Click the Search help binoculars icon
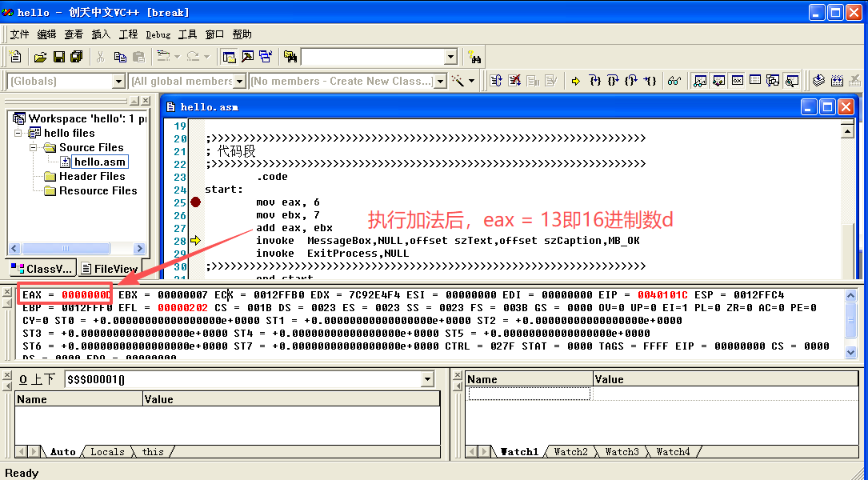Image resolution: width=868 pixels, height=480 pixels. click(x=474, y=57)
